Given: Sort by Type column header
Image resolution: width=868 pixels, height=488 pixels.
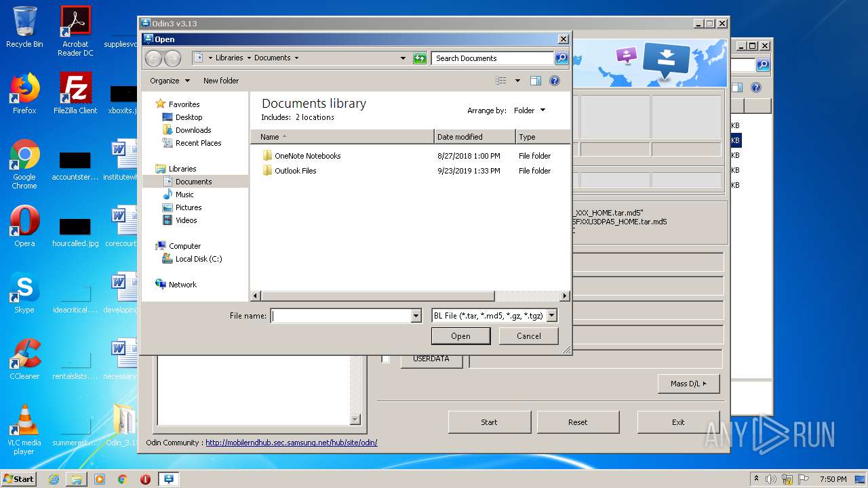Looking at the screenshot, I should tap(542, 137).
